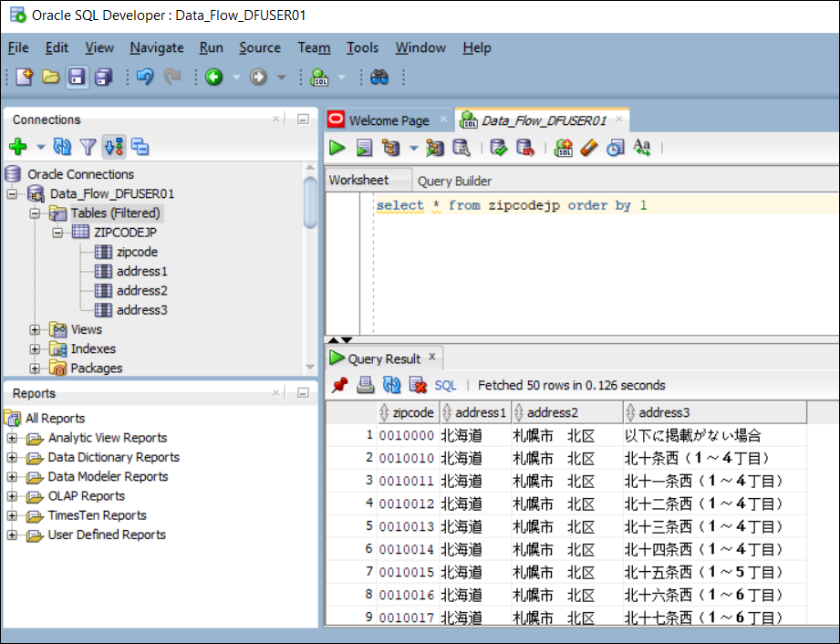840x644 pixels.
Task: Minimize the Connections panel
Action: [x=303, y=119]
